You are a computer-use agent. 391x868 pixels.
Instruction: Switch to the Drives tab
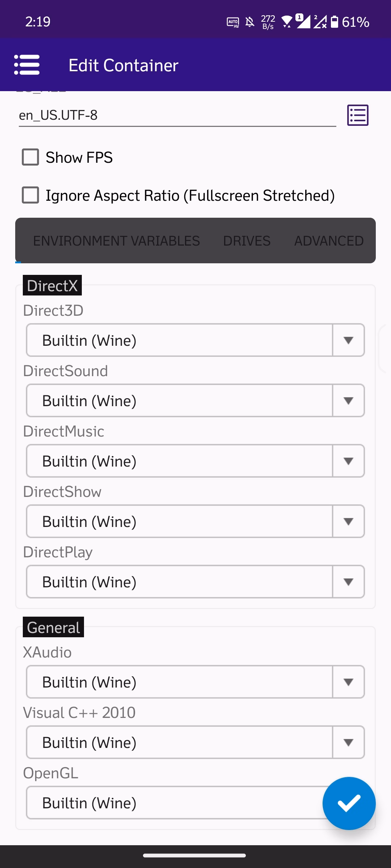click(247, 241)
